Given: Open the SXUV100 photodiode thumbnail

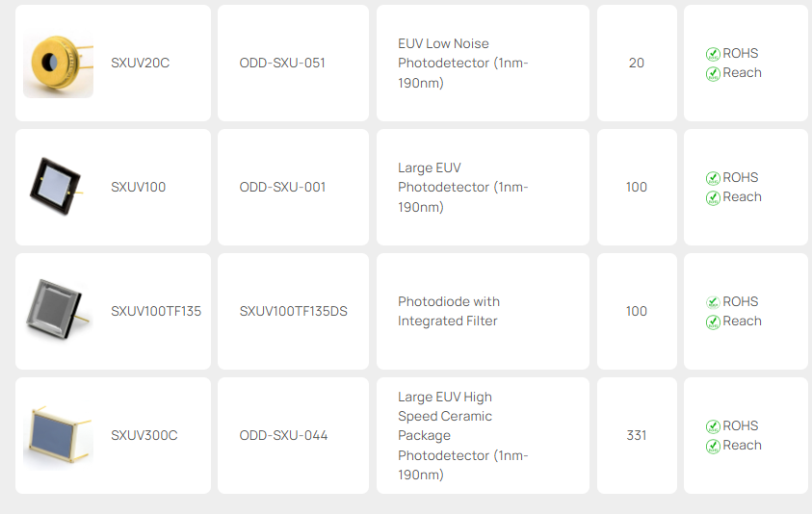Looking at the screenshot, I should pos(58,187).
